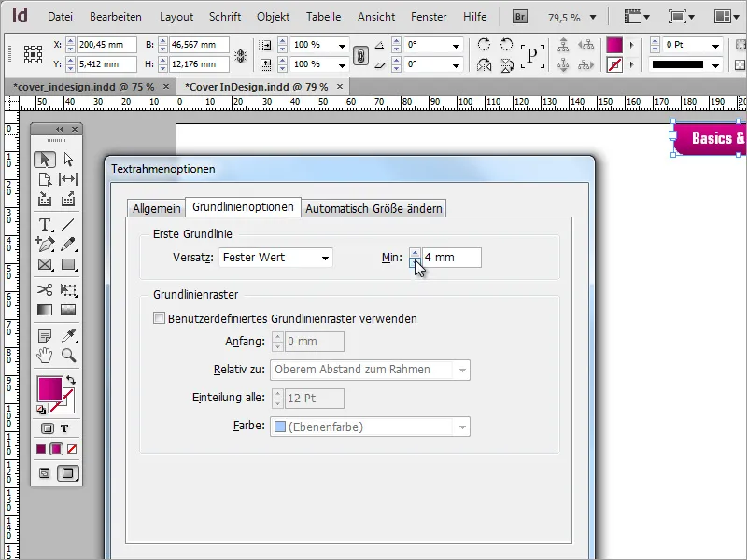Swap fill and stroke colors arrow
The image size is (747, 560).
coord(71,380)
